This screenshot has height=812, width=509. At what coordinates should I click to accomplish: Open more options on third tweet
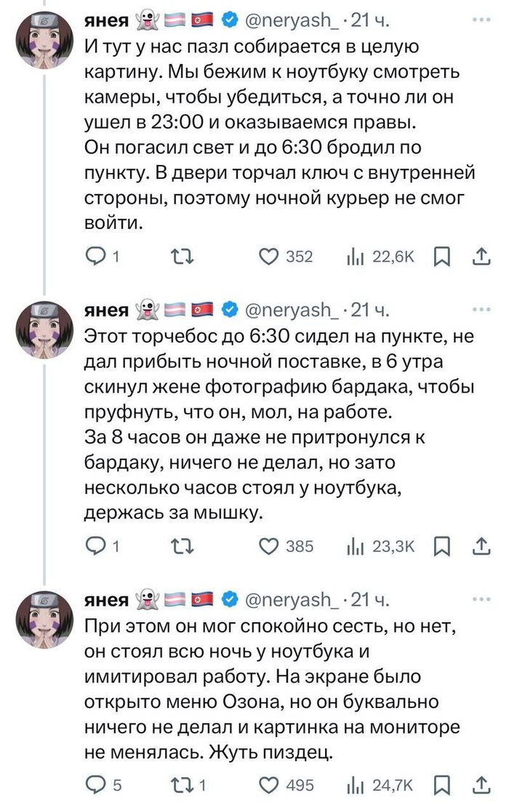pyautogui.click(x=481, y=599)
